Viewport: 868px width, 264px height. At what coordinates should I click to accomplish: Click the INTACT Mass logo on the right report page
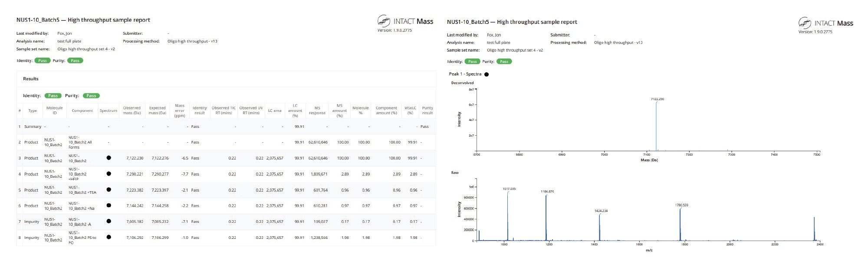[x=825, y=23]
